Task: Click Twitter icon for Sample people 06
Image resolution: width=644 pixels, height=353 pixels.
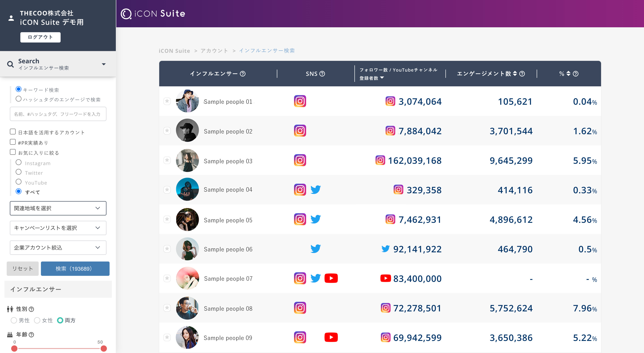Action: [x=315, y=249]
